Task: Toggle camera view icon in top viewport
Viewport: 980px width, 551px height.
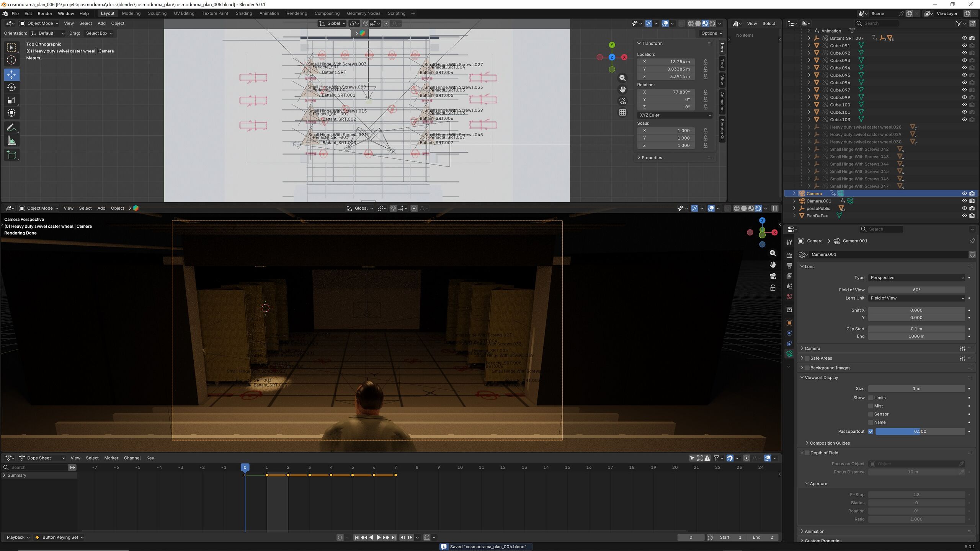Action: pos(622,101)
